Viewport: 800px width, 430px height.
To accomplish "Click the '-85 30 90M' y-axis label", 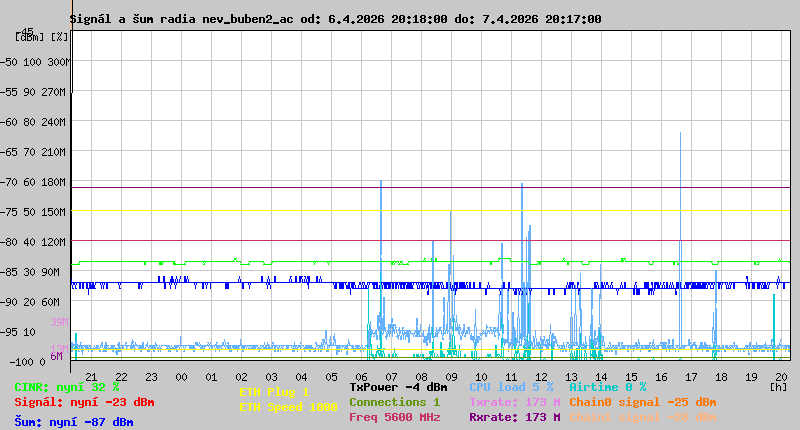I will [x=31, y=272].
